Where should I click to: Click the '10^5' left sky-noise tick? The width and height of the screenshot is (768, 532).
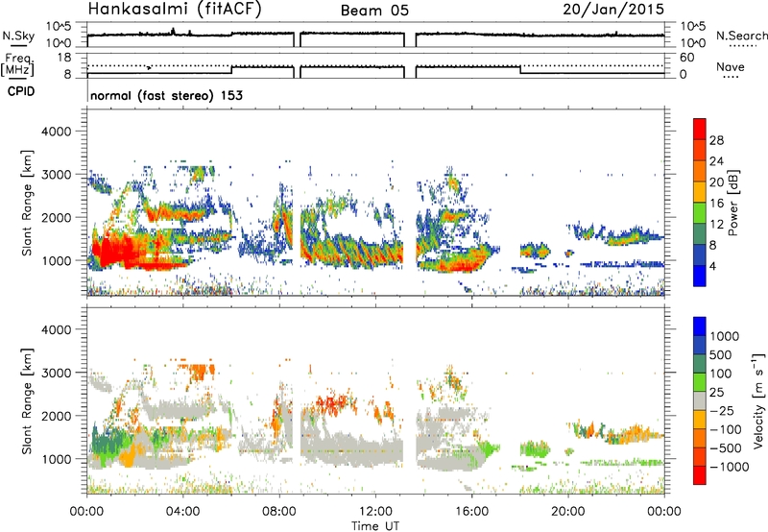[59, 26]
